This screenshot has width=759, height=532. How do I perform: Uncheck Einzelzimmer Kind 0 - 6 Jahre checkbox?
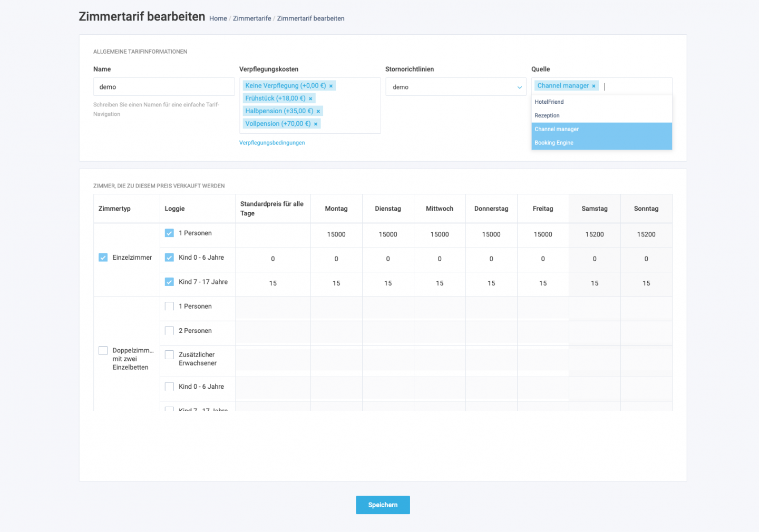click(169, 258)
